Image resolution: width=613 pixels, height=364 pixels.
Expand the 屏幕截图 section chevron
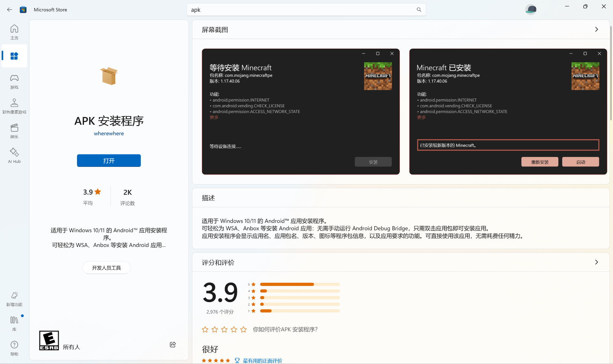[x=596, y=29]
